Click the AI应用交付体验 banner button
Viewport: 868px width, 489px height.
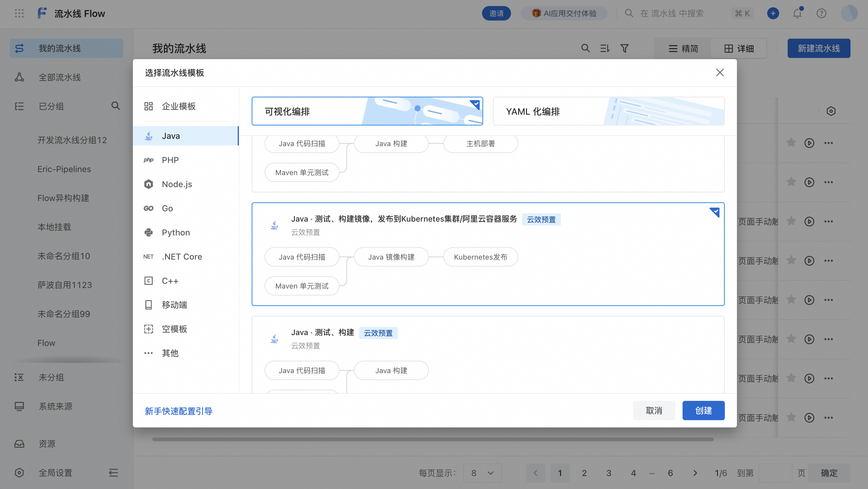(x=564, y=14)
